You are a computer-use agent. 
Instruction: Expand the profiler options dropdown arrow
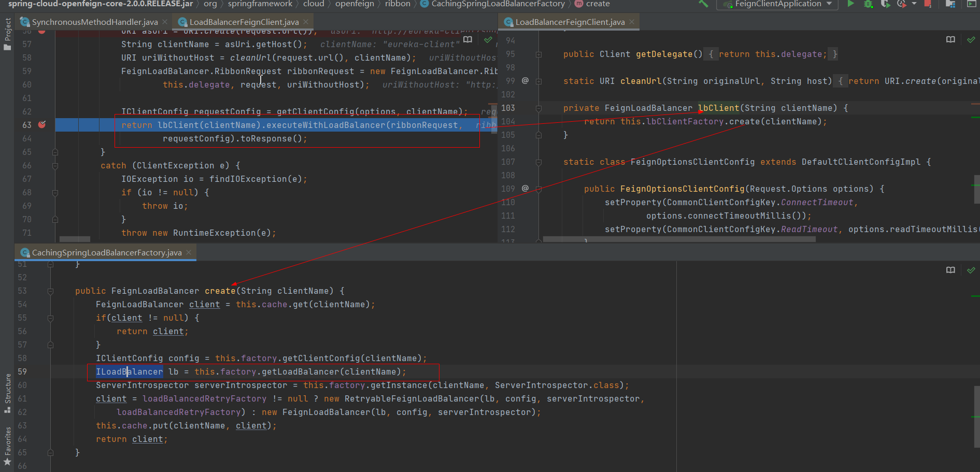[x=914, y=4]
